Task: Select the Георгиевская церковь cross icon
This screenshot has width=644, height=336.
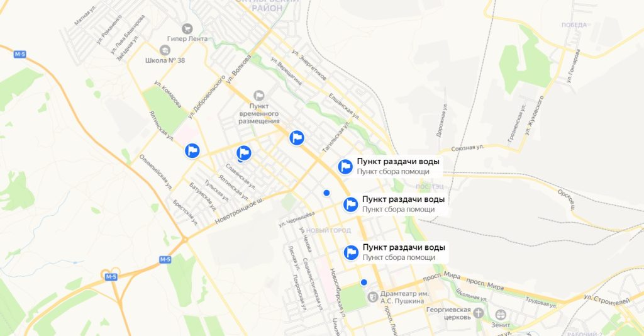Action: (478, 313)
